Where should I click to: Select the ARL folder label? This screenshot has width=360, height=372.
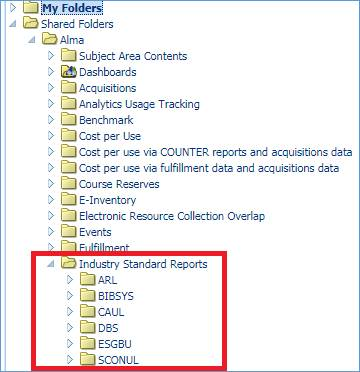[108, 280]
